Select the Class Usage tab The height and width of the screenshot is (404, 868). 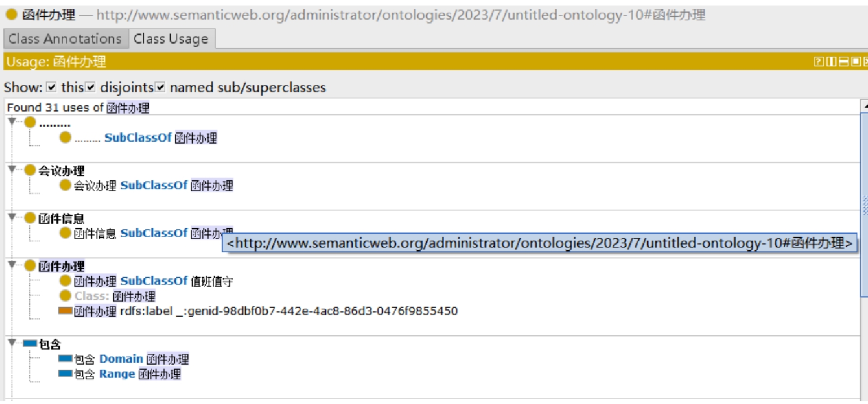click(x=171, y=39)
